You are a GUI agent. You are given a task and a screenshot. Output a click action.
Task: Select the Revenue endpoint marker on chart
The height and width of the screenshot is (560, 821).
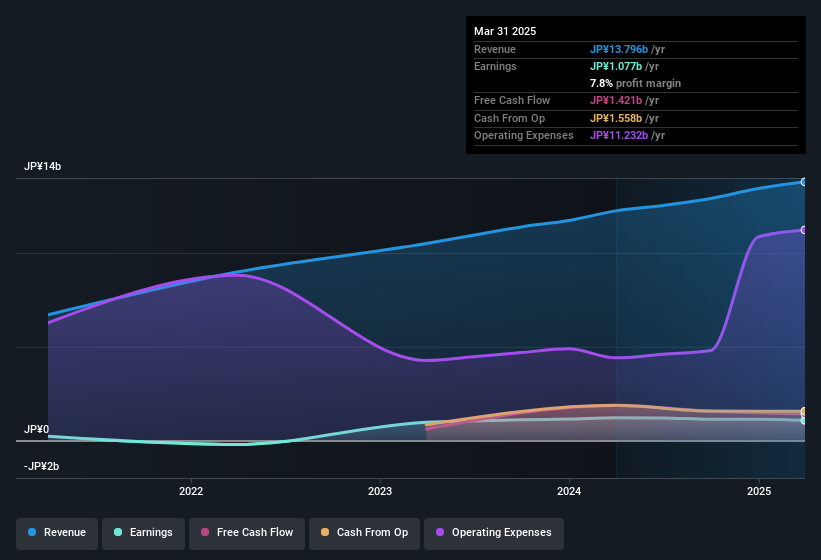pyautogui.click(x=804, y=182)
